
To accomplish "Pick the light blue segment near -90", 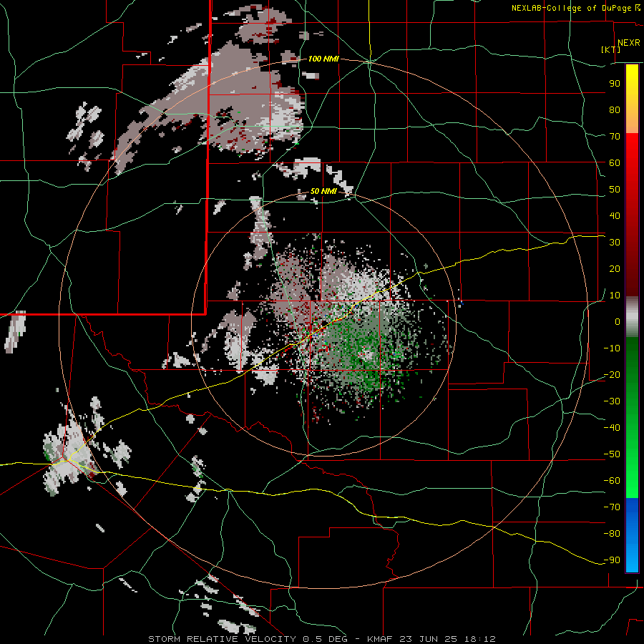I will (632, 559).
